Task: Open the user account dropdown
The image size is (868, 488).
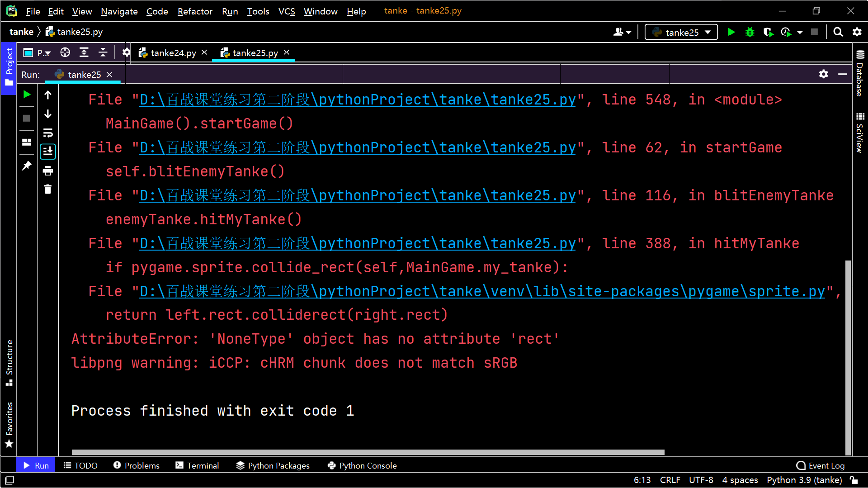Action: pyautogui.click(x=622, y=32)
